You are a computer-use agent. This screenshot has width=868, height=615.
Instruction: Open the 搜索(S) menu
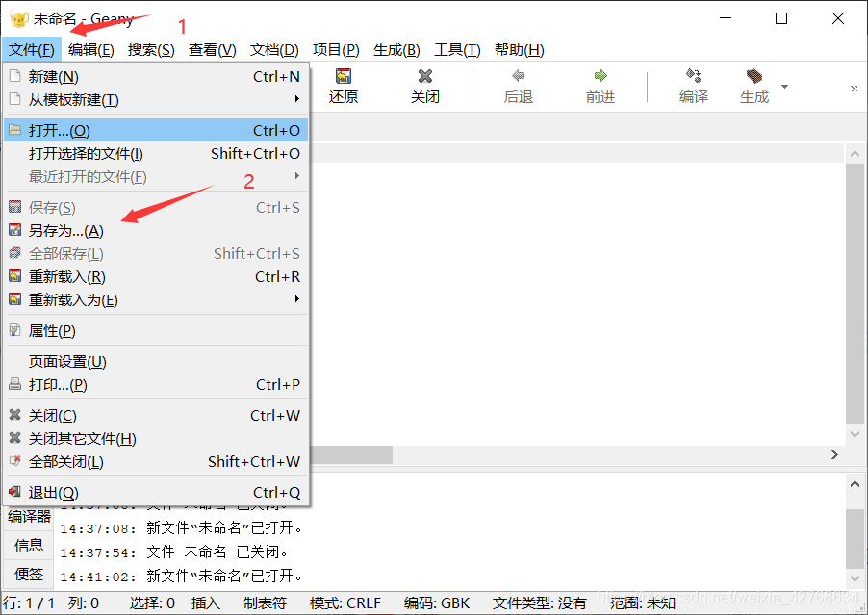click(151, 50)
